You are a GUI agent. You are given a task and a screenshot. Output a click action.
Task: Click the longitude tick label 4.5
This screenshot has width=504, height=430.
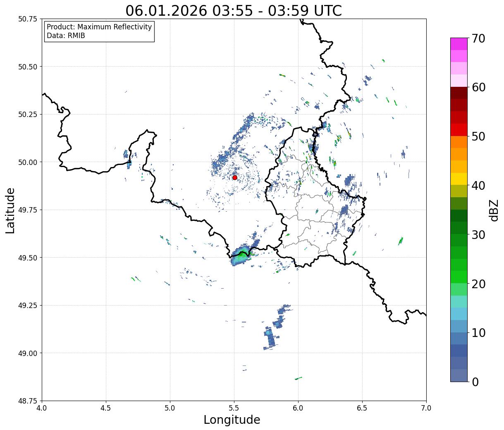coord(106,408)
